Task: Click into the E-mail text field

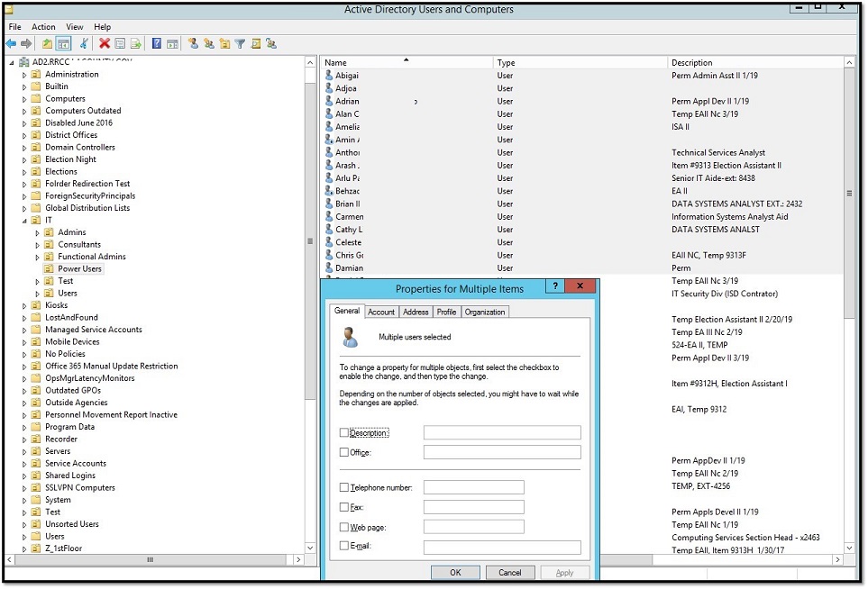Action: pyautogui.click(x=502, y=548)
